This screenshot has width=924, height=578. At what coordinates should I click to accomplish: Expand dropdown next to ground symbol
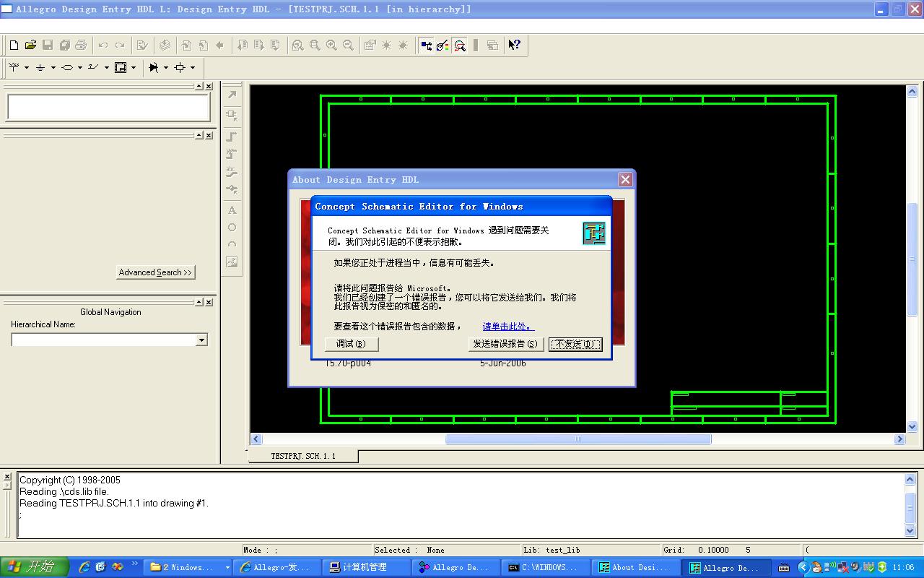[53, 67]
